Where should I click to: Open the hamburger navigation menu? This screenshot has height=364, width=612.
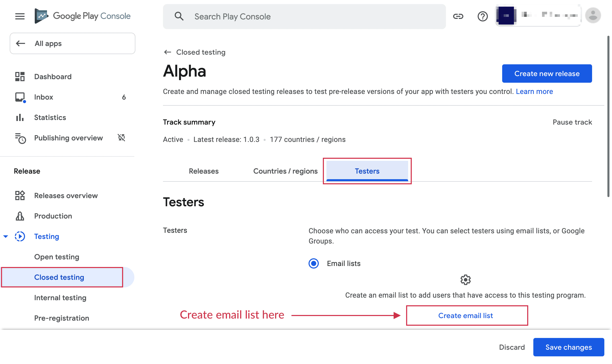click(20, 16)
